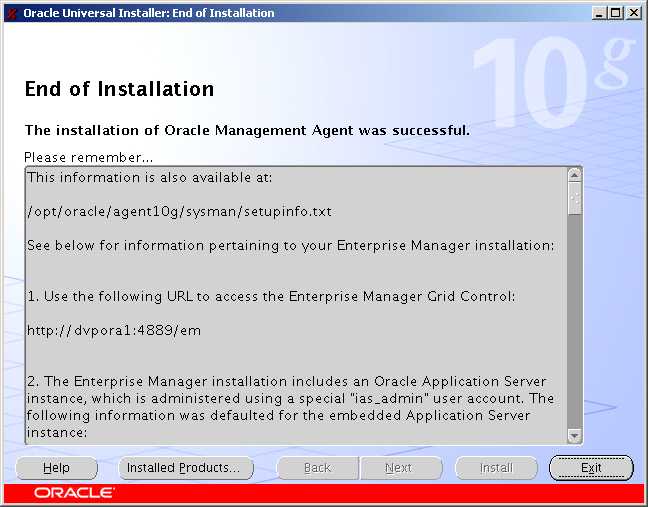Click the End of Installation heading
The image size is (648, 507).
[119, 89]
